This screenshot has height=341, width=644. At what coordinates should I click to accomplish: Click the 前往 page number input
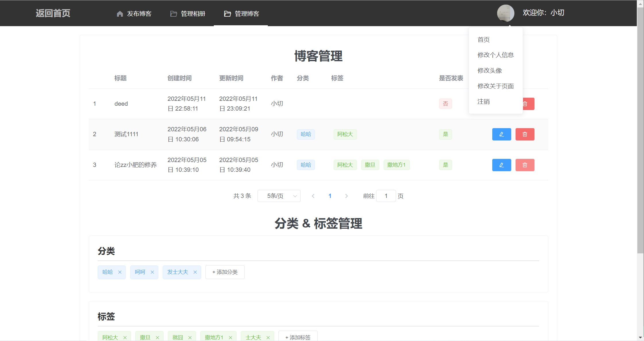pos(386,196)
